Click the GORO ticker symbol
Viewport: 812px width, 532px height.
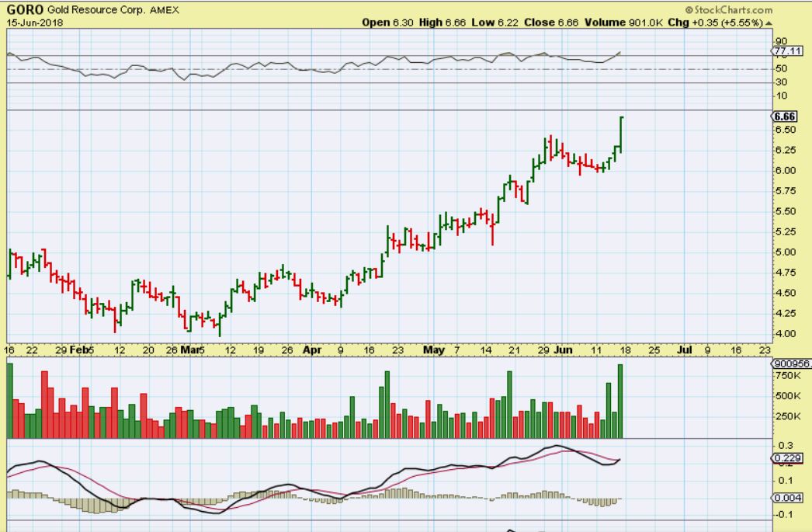23,10
